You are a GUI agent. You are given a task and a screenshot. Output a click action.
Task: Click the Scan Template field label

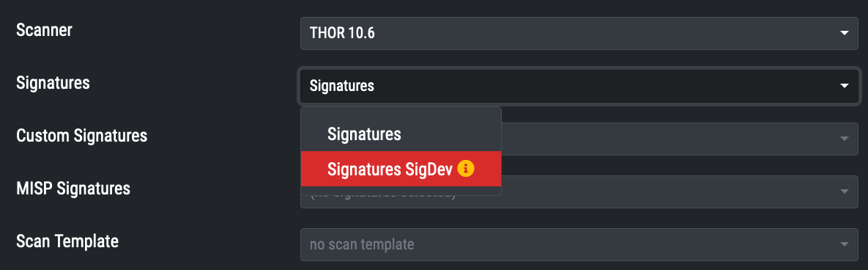coord(67,241)
